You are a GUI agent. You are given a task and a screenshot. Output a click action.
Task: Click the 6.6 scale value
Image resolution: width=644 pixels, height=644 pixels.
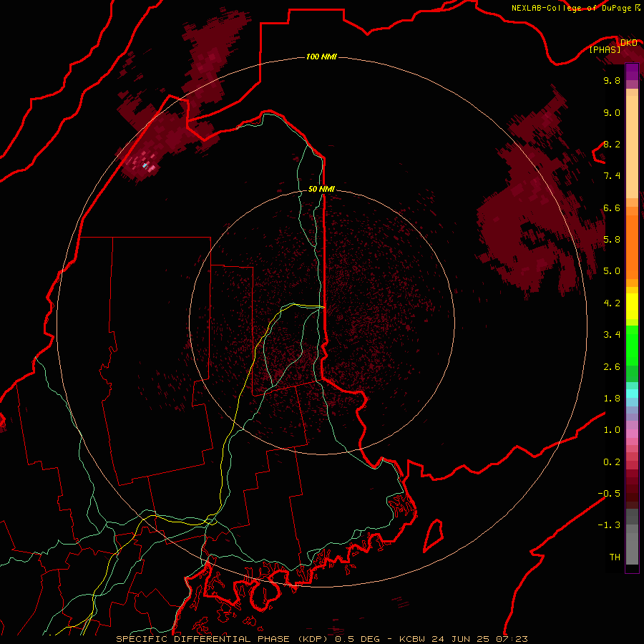click(x=612, y=208)
